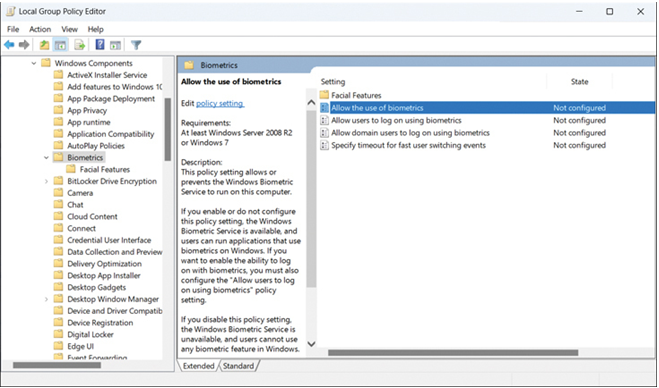Select Application Compatibility folder
The width and height of the screenshot is (659, 388).
[x=111, y=134]
